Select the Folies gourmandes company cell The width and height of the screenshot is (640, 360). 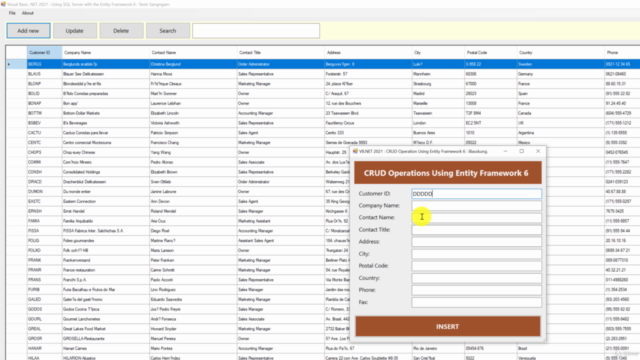pos(106,240)
